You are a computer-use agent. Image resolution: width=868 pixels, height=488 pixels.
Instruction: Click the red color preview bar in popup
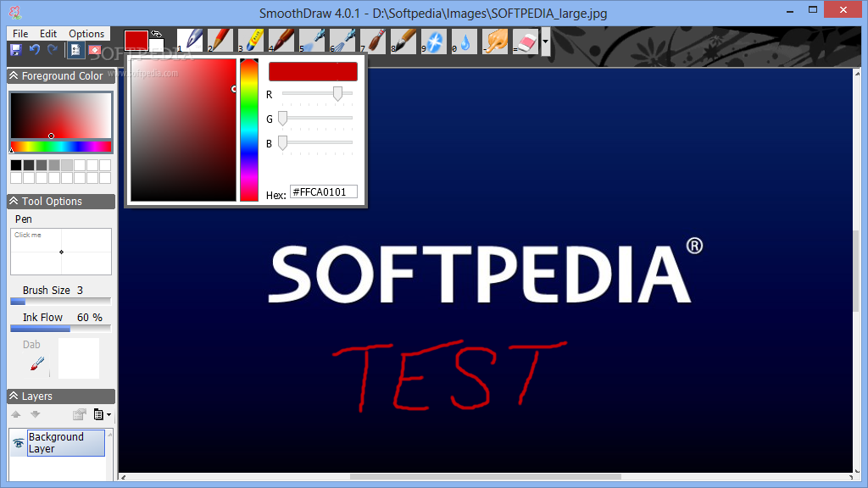pyautogui.click(x=313, y=71)
